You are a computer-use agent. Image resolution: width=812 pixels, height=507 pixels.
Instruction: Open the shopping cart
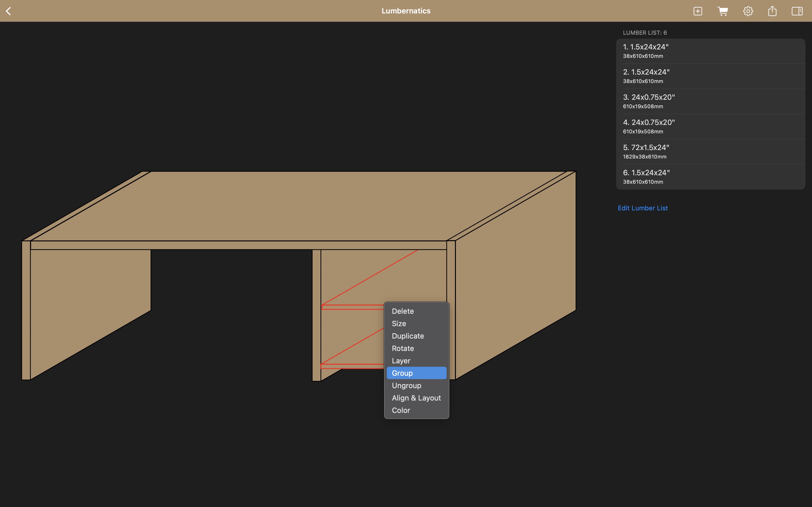722,11
